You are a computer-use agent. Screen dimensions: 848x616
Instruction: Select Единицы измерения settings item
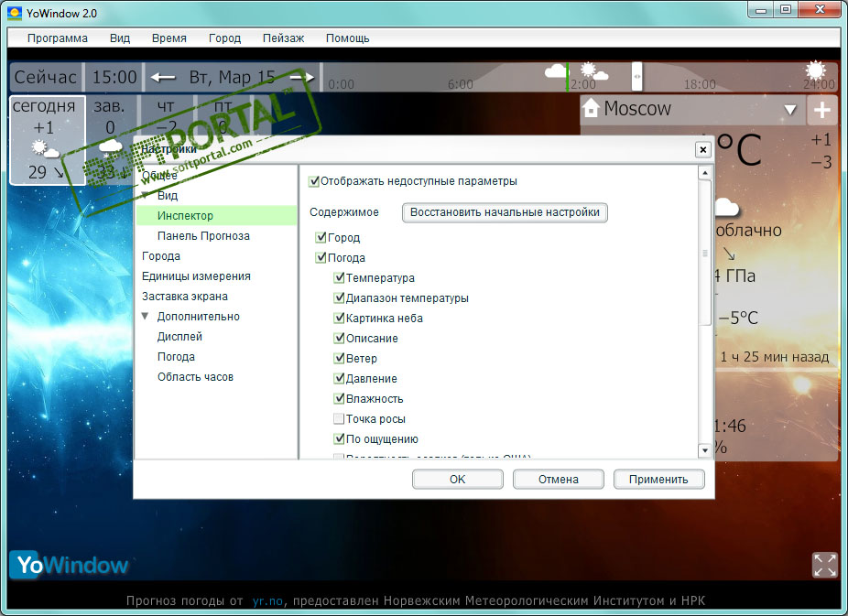pyautogui.click(x=196, y=276)
